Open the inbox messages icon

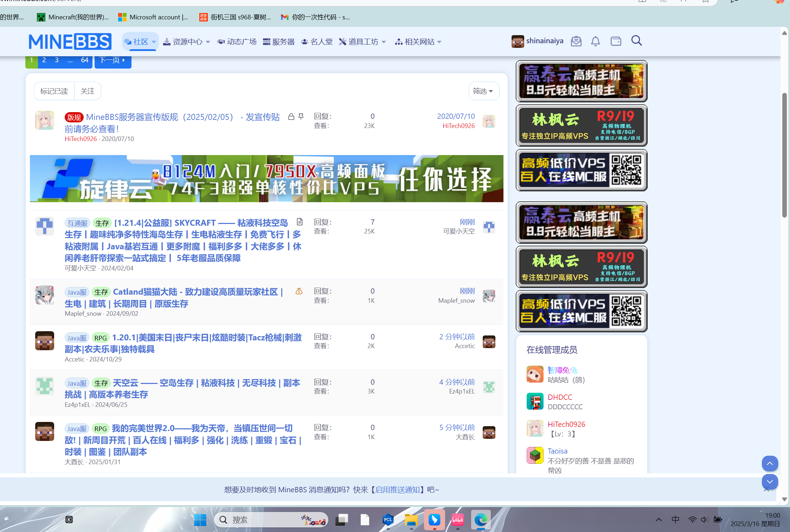[x=576, y=41]
